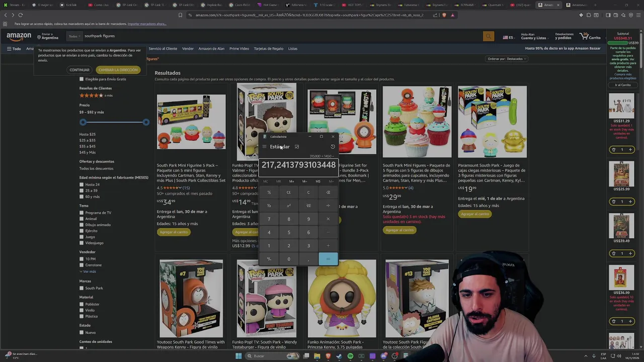Click the square root key in Calculator
This screenshot has width=644, height=362.
(x=308, y=206)
